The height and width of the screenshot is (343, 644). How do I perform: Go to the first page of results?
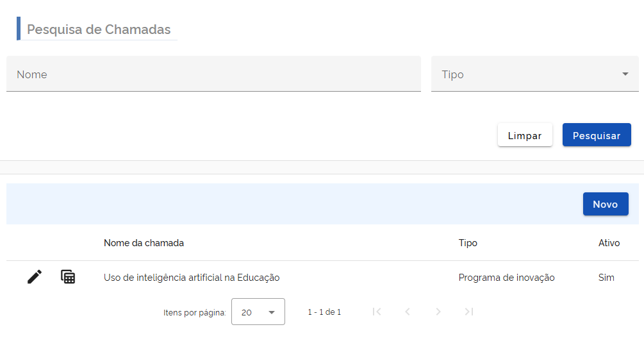pos(377,312)
